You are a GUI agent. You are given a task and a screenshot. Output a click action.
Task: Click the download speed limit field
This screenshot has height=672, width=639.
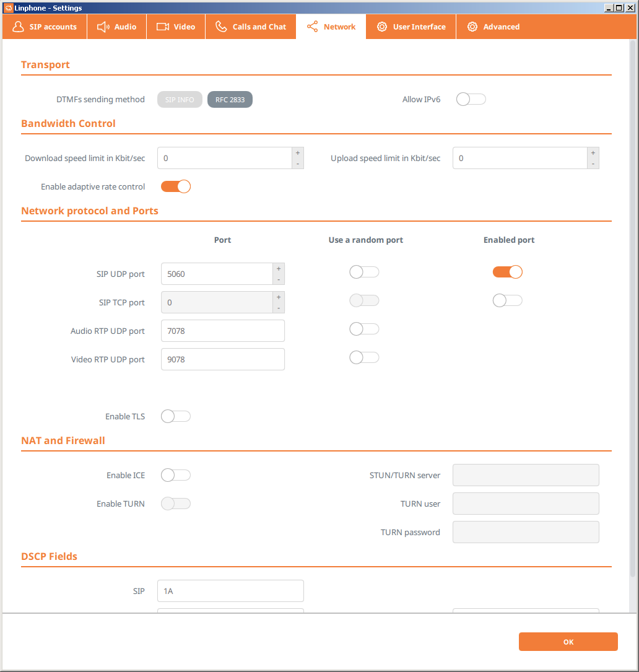[225, 158]
